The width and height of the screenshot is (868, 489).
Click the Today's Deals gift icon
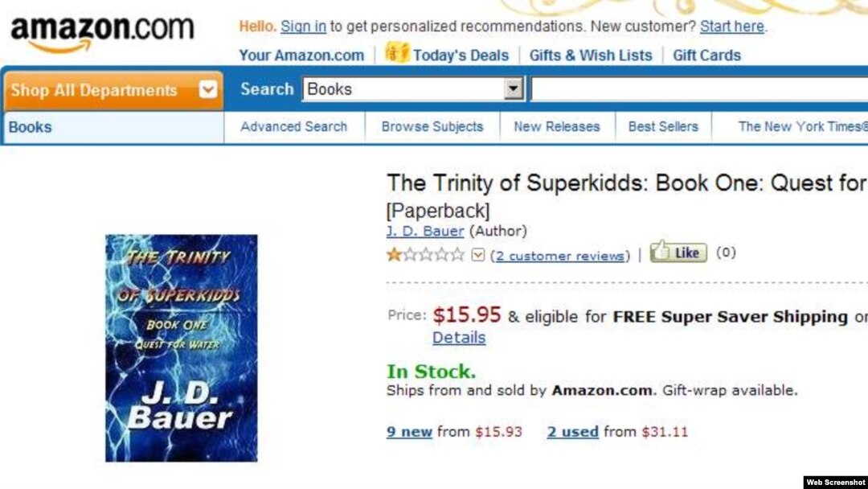(397, 53)
